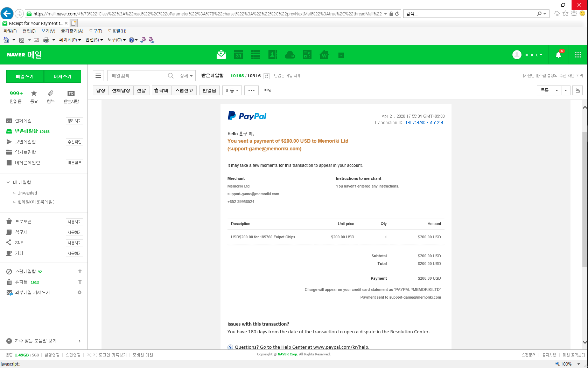Open the Unwanted subfolder
Image resolution: width=588 pixels, height=368 pixels.
(27, 193)
